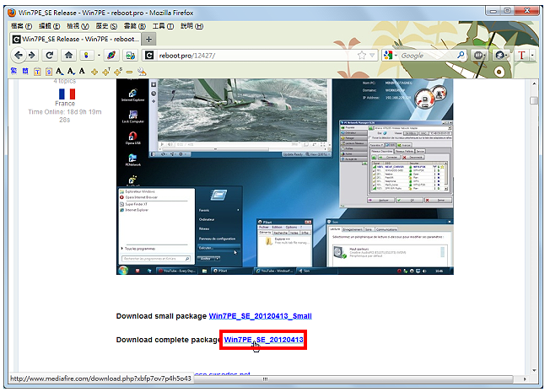Open the 檔案 (F) menu
Screen dimensions: 550x392
point(21,26)
